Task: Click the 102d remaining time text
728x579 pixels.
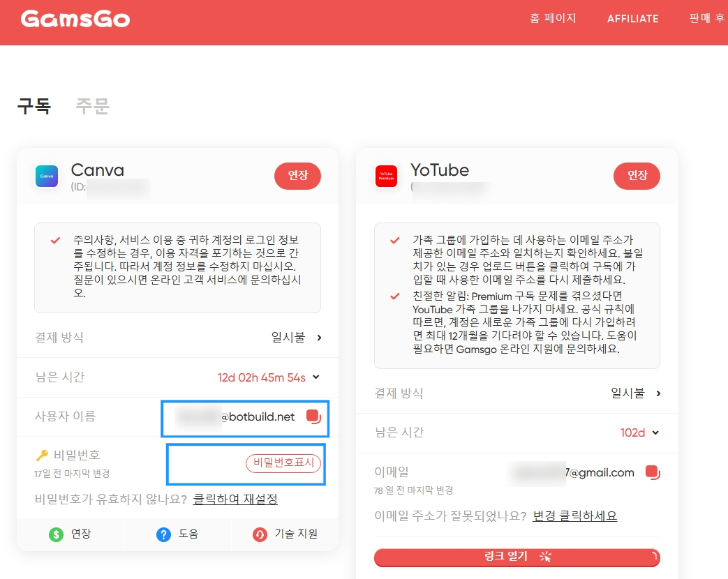Action: tap(632, 433)
